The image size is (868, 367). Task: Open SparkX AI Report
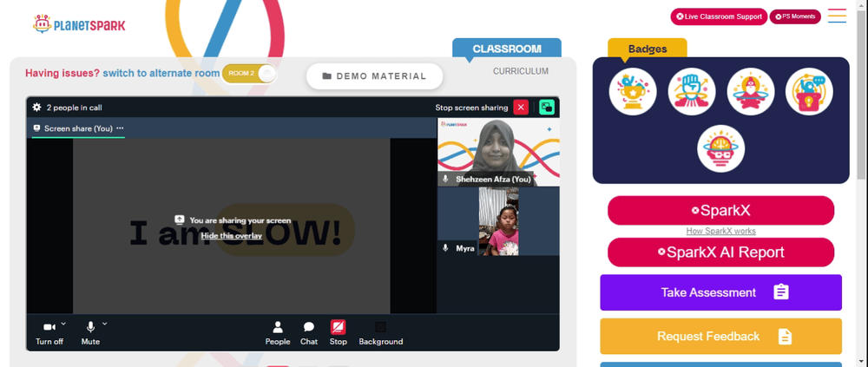tap(720, 252)
